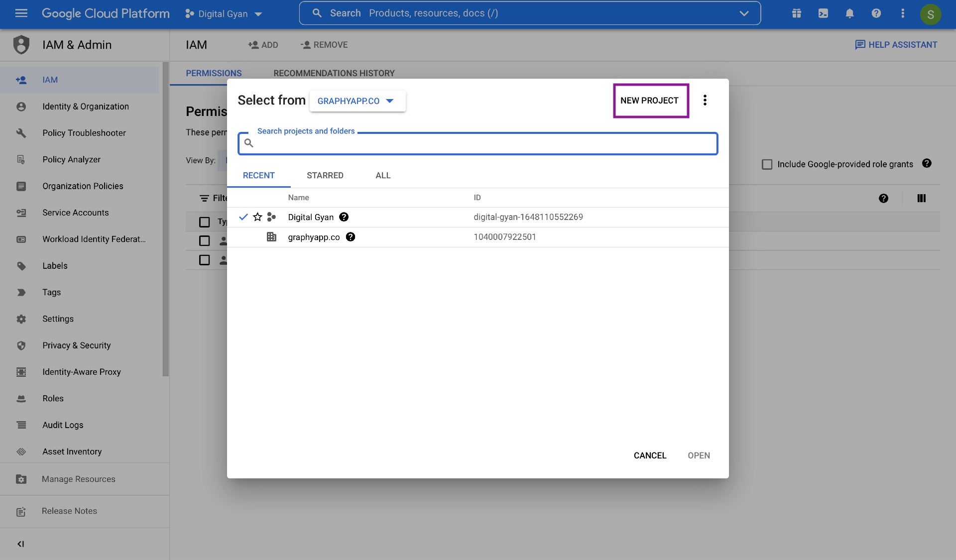The height and width of the screenshot is (560, 956).
Task: Click the gift free trial icon
Action: 797,13
